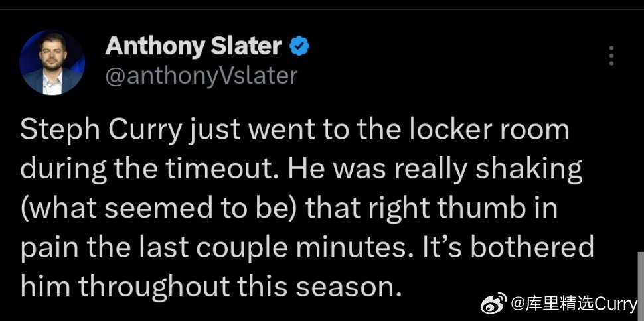The image size is (644, 321).
Task: Open Anthony Slater's profile picture
Action: 52,62
